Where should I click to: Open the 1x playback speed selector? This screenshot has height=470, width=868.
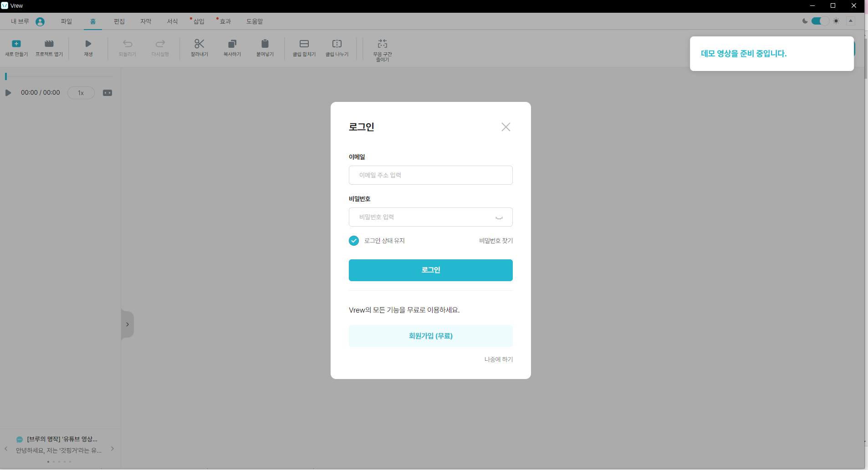coord(81,93)
